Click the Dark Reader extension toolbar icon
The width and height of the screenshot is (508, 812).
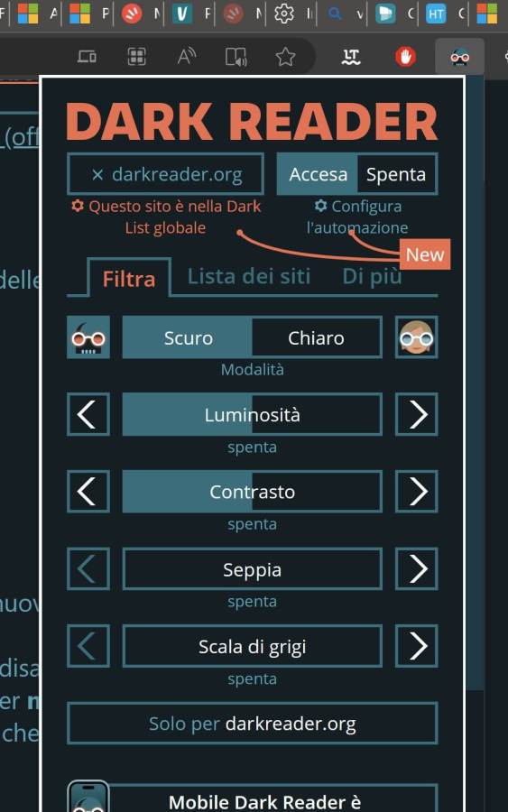pos(460,57)
